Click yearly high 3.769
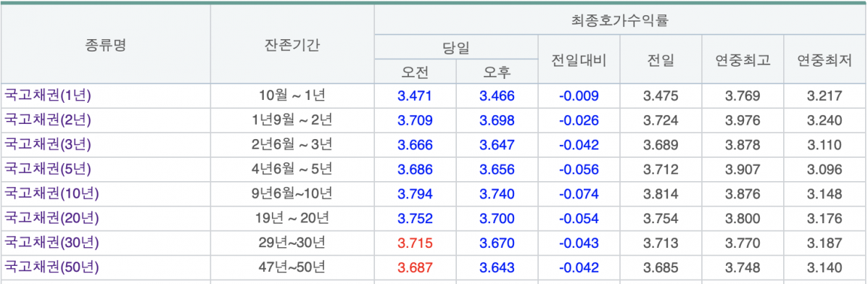868x284 pixels. (743, 96)
